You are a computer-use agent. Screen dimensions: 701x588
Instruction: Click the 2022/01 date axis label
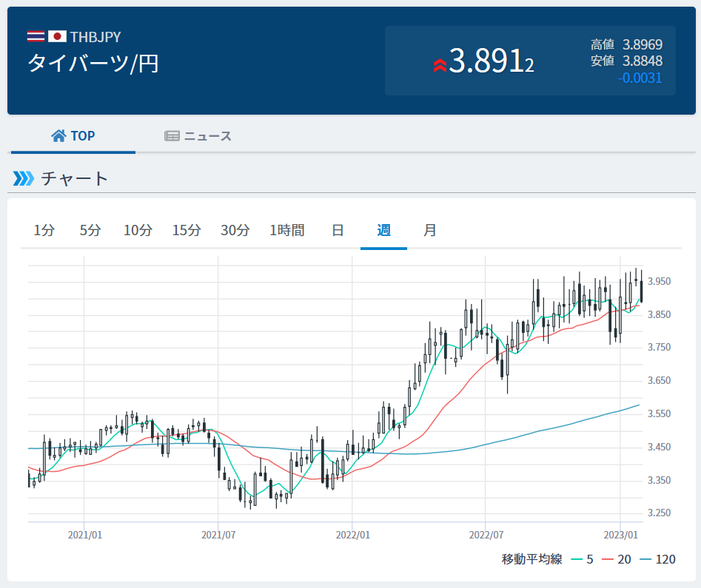pos(353,535)
